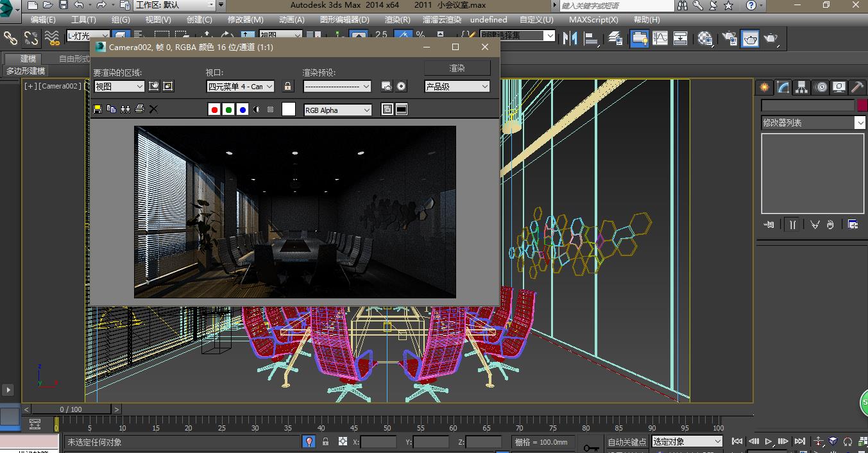
Task: Click the Select and Link chain icon
Action: pos(11,38)
